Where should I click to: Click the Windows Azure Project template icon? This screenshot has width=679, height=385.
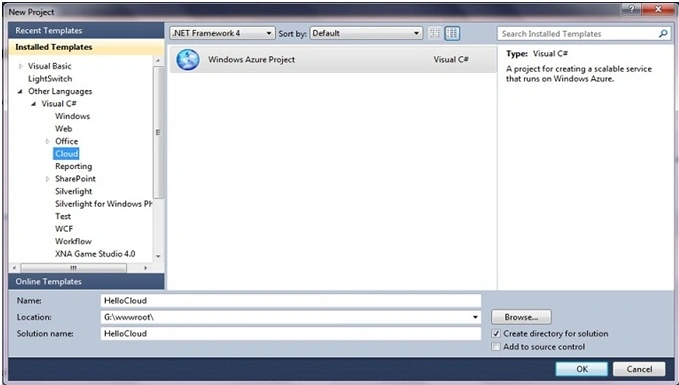tap(188, 60)
